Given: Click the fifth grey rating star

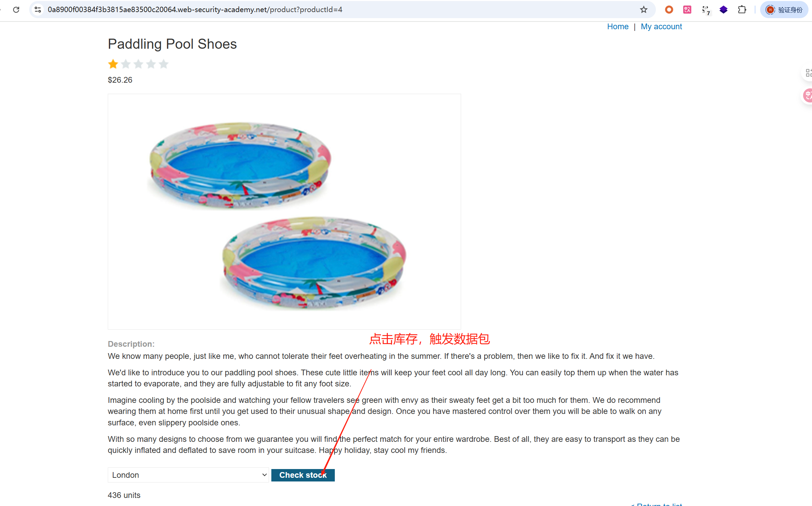Looking at the screenshot, I should [x=164, y=64].
